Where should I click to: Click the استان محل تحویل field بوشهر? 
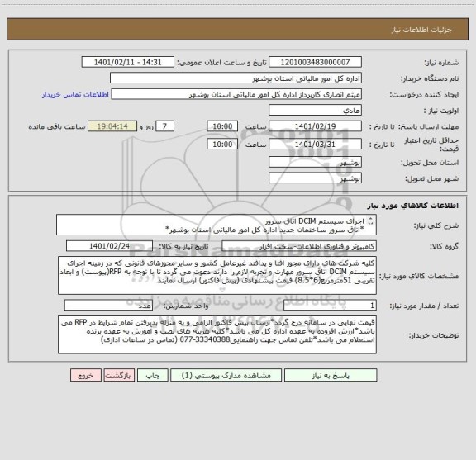click(x=315, y=163)
